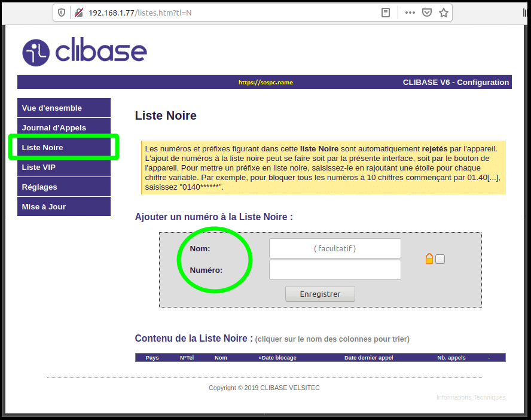
Task: Click the Liste Noire page heading
Action: (166, 115)
